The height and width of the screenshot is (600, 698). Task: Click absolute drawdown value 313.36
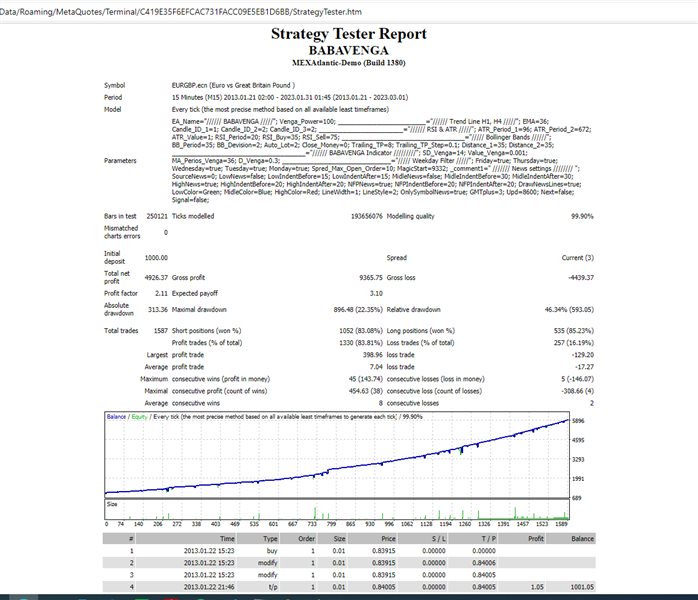tap(158, 310)
